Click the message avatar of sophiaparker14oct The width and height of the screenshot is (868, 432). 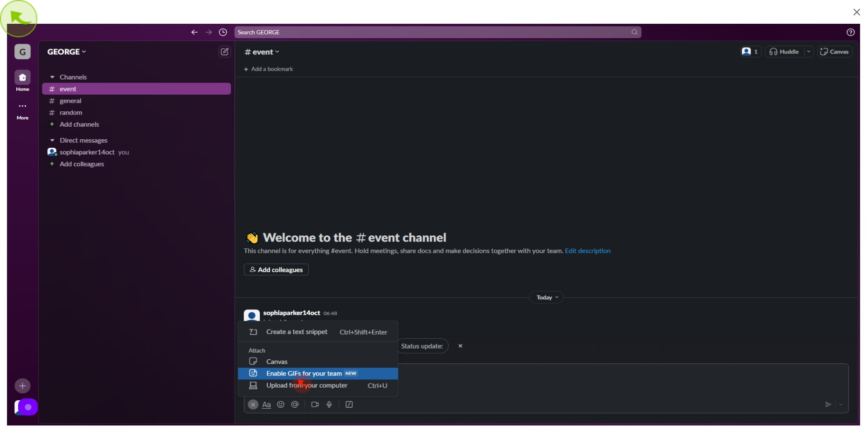tap(252, 315)
